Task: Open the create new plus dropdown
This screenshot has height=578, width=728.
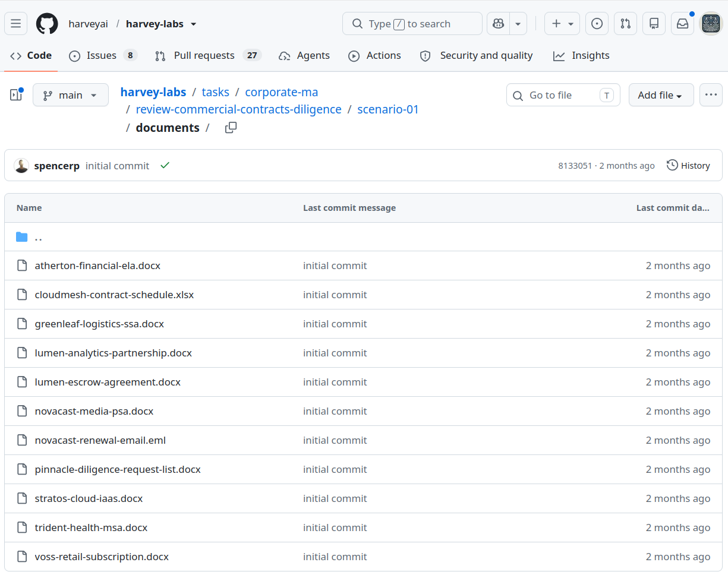Action: [562, 24]
